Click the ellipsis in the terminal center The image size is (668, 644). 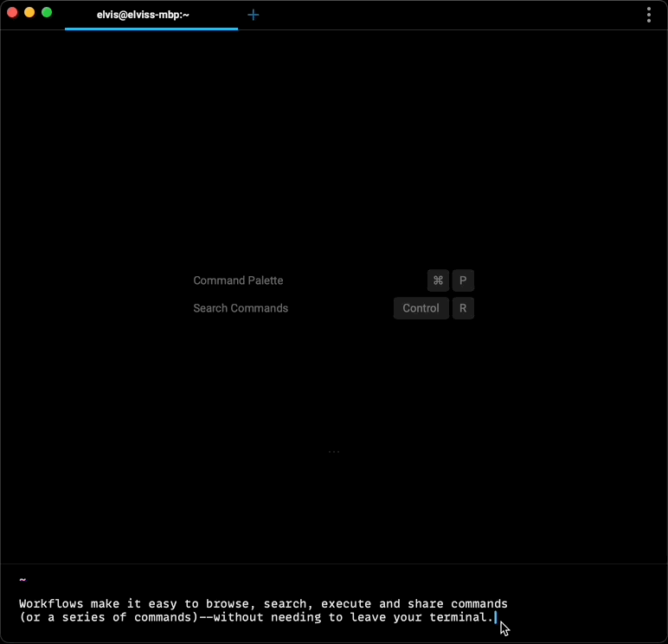(334, 452)
